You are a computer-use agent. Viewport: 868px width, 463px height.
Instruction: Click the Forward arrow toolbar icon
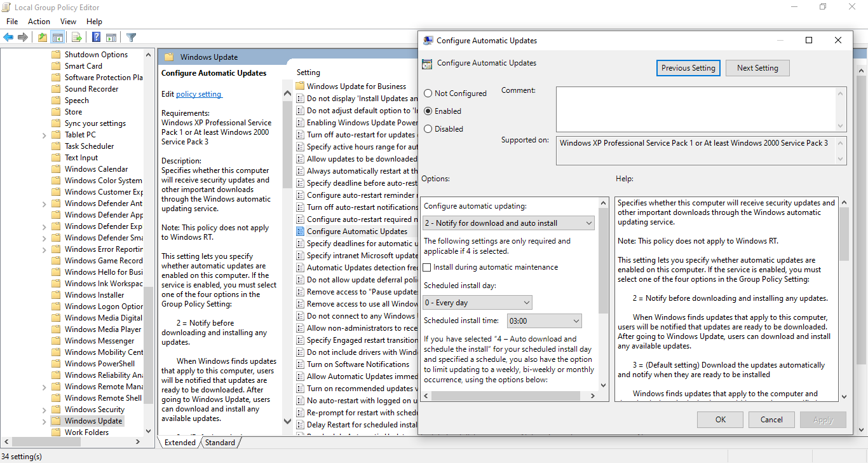[x=23, y=38]
